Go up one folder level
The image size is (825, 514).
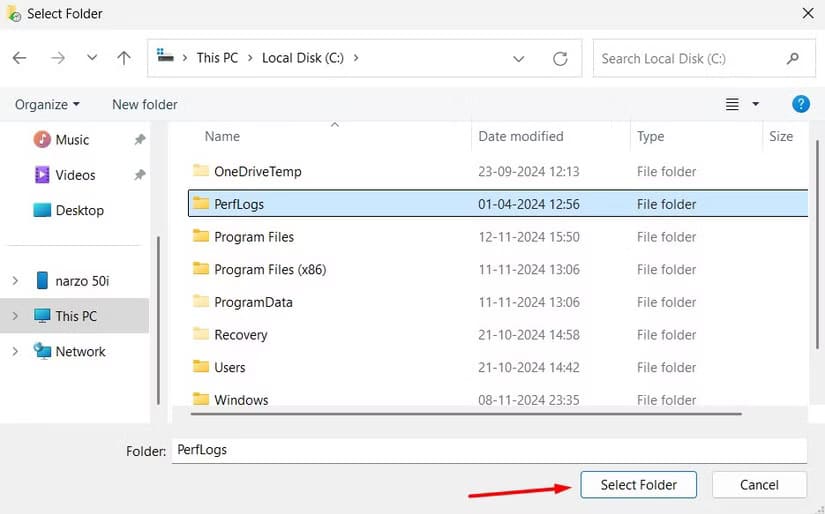[x=124, y=57]
